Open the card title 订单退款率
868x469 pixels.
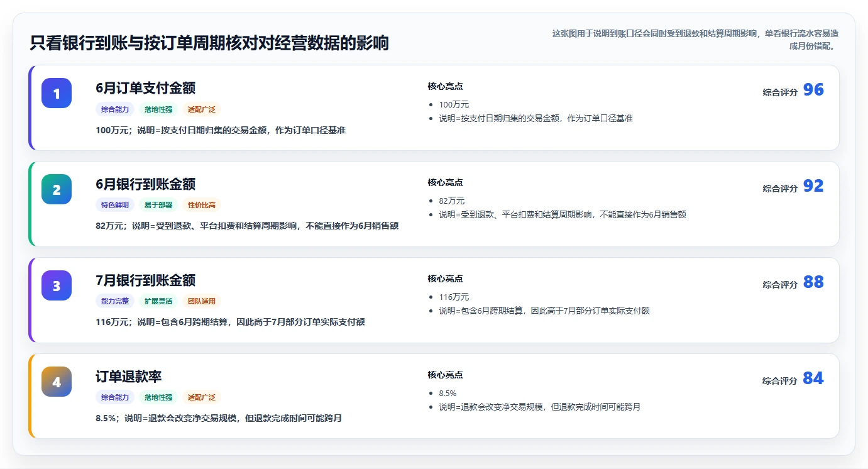coord(129,377)
